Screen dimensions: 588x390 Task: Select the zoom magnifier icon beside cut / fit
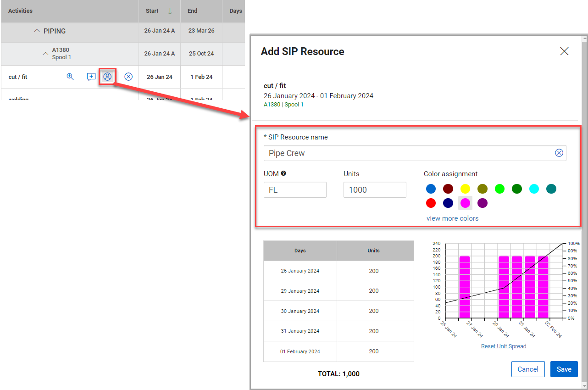(x=70, y=77)
